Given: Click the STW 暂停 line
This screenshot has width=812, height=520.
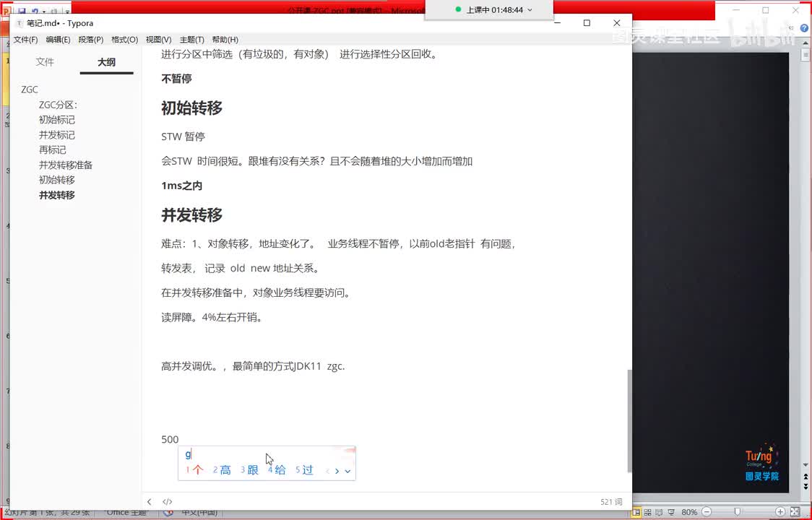Looking at the screenshot, I should [183, 136].
